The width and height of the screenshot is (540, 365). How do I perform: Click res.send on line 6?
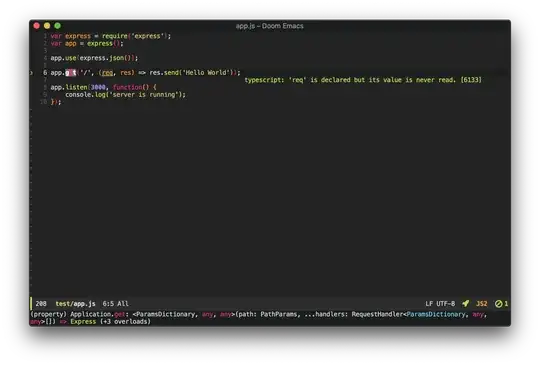(164, 73)
